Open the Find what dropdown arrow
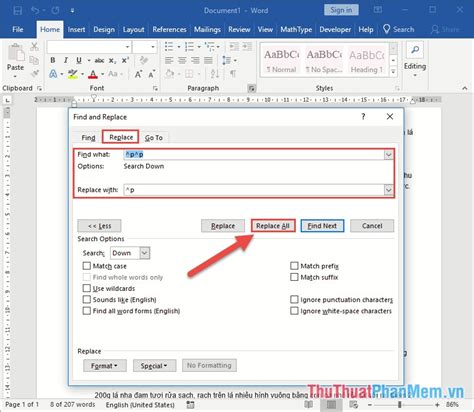474x412 pixels. tap(388, 154)
